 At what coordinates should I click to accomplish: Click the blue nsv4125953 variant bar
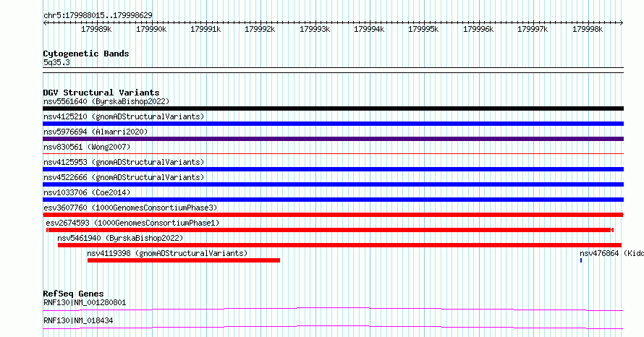(x=333, y=169)
